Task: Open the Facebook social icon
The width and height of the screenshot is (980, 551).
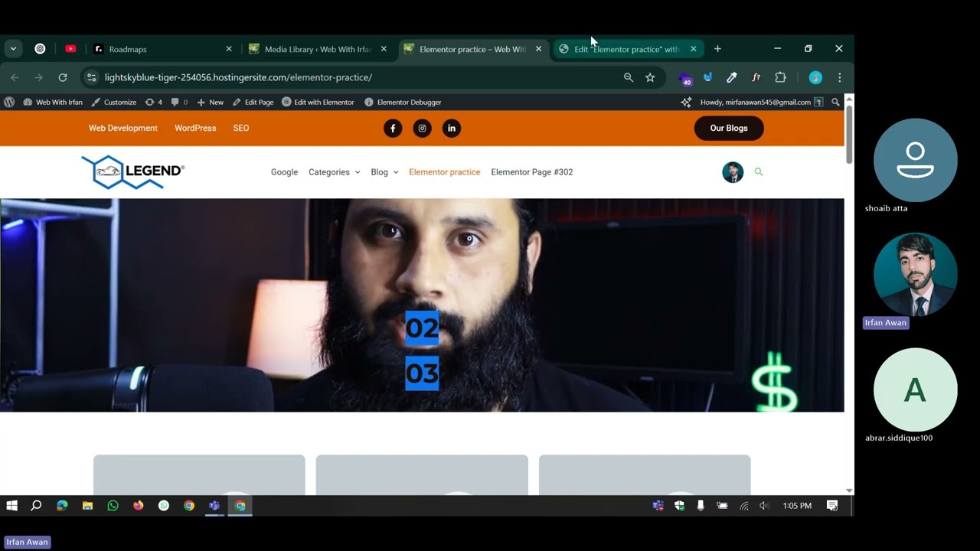Action: point(393,129)
